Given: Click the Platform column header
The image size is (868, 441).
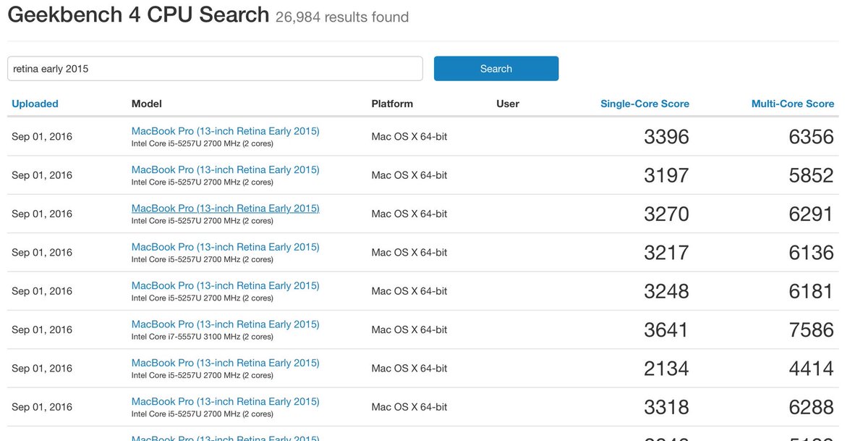Looking at the screenshot, I should 392,104.
